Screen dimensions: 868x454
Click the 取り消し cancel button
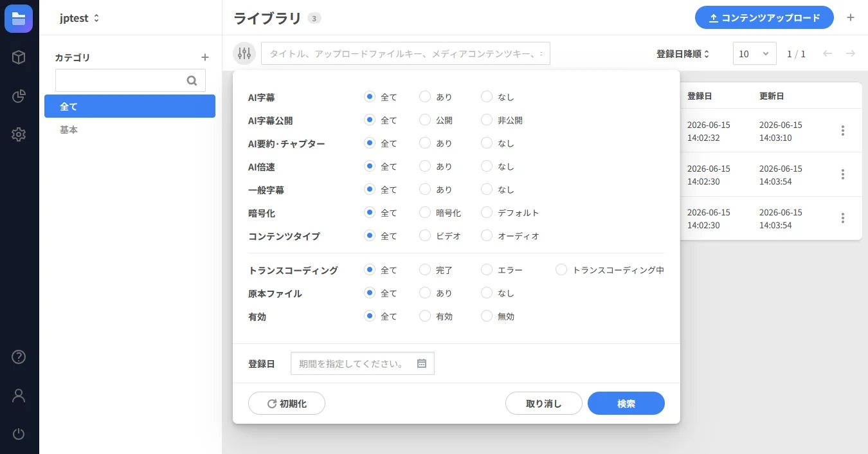coord(544,403)
